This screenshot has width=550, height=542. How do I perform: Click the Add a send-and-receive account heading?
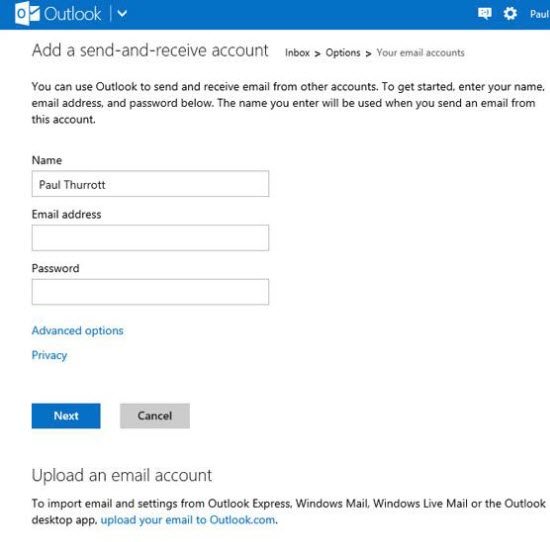coord(150,50)
